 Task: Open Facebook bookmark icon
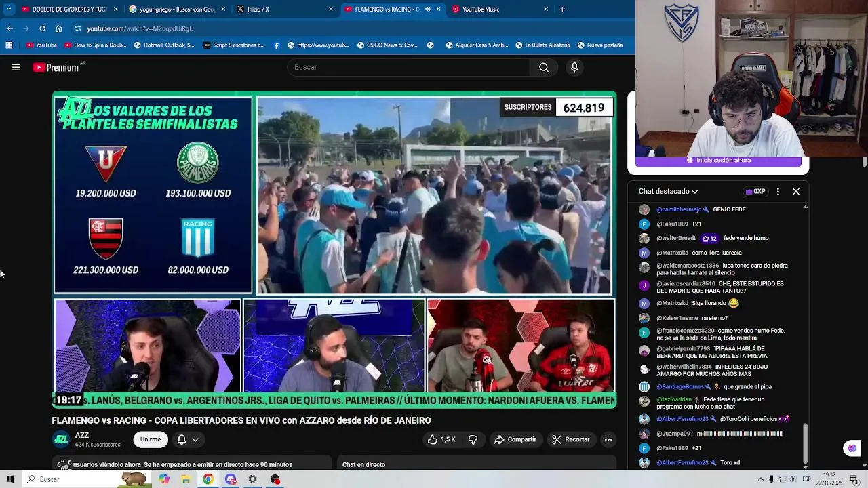(277, 45)
